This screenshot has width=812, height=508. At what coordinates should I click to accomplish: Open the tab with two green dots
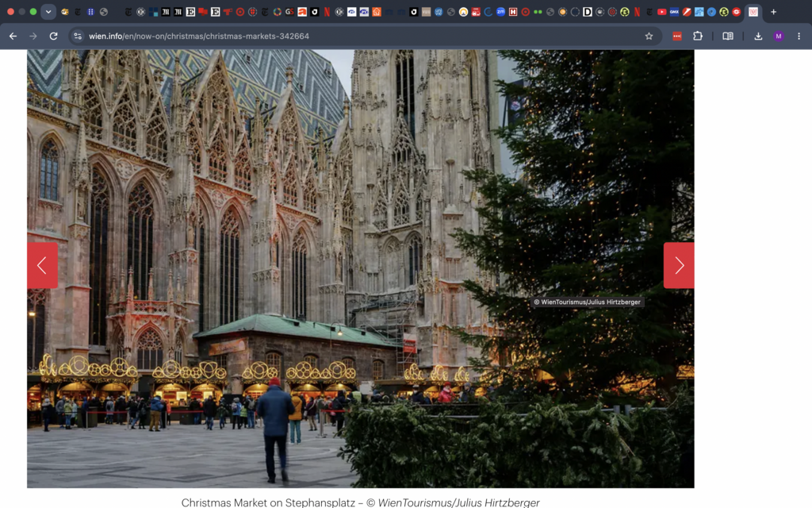point(538,12)
